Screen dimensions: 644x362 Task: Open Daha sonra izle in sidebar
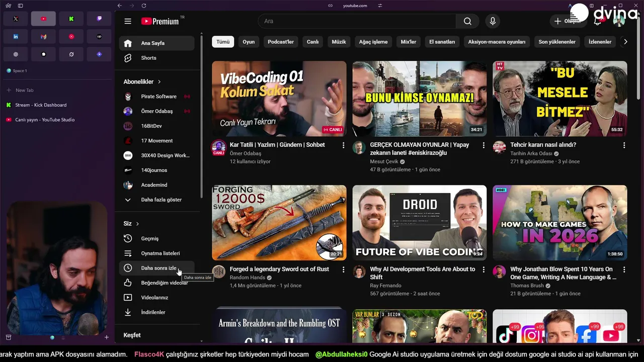(156, 268)
